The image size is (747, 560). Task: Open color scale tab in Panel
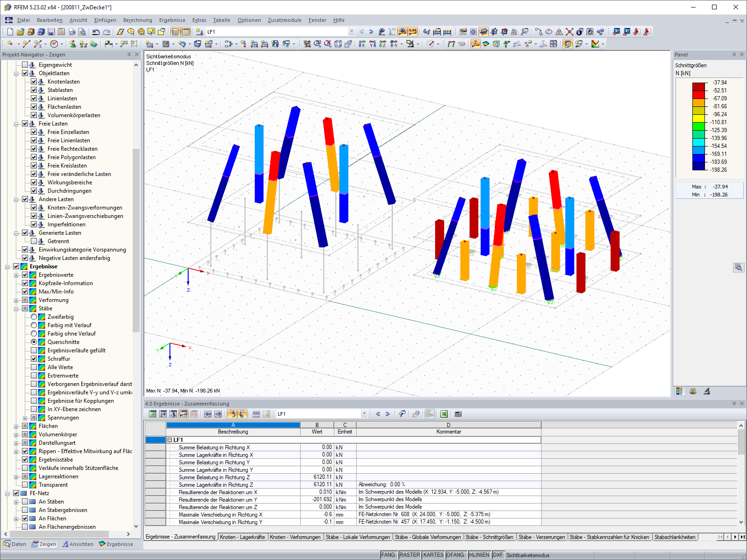(x=679, y=391)
